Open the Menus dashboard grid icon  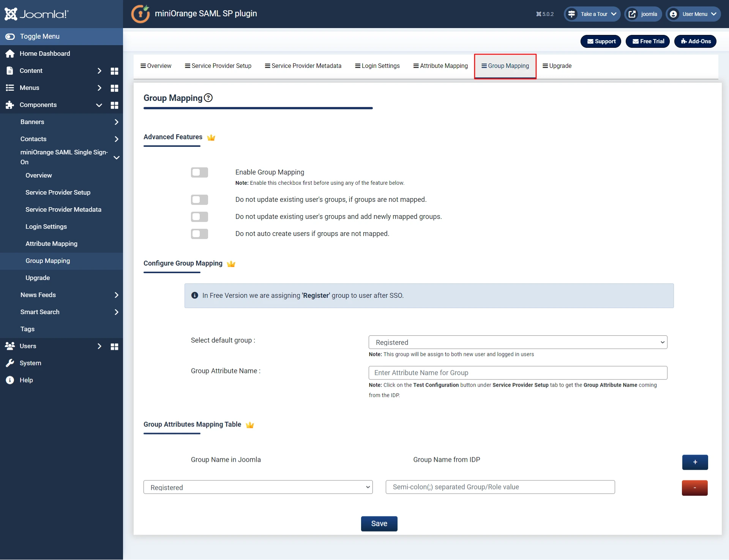114,88
